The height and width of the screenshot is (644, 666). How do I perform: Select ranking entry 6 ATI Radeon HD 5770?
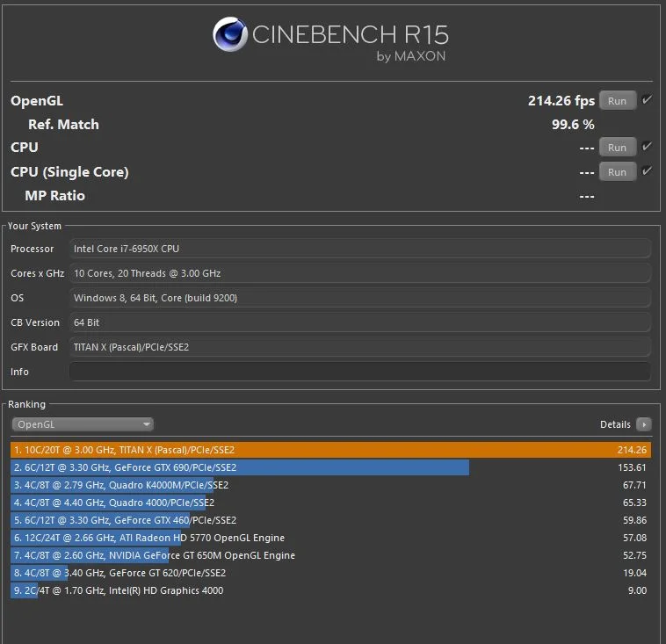pyautogui.click(x=331, y=538)
